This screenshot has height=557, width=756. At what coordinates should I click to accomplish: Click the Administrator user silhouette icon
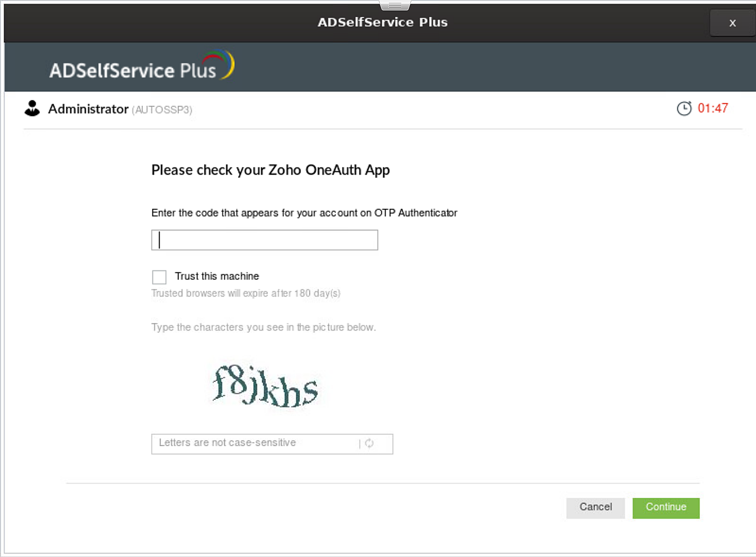pos(32,109)
